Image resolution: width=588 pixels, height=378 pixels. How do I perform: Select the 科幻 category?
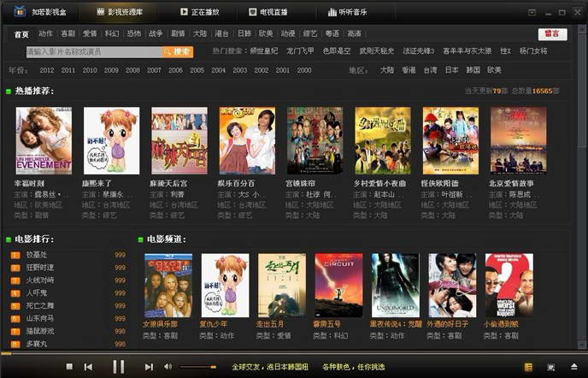coord(112,33)
